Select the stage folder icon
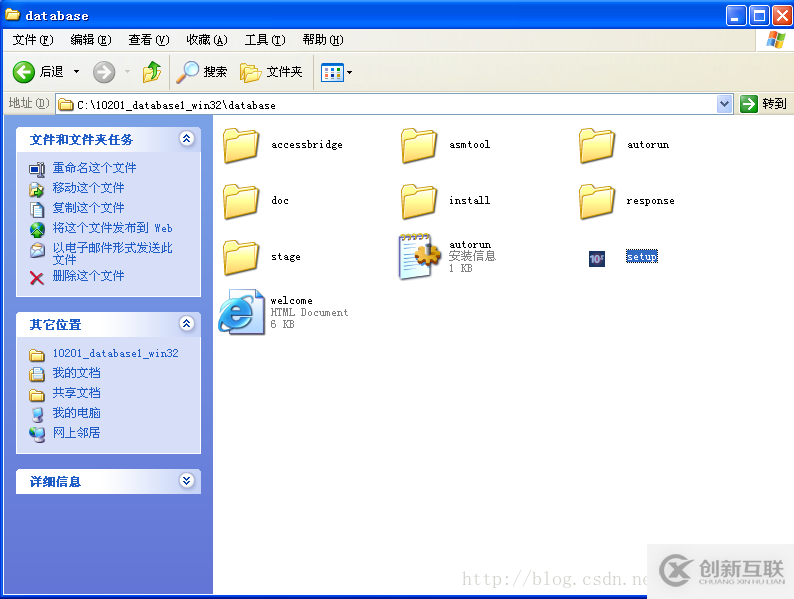Image resolution: width=794 pixels, height=599 pixels. pyautogui.click(x=241, y=257)
